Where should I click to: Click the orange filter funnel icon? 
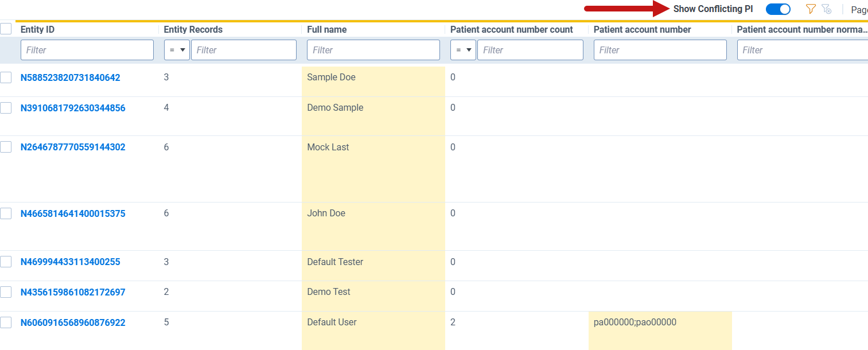811,9
